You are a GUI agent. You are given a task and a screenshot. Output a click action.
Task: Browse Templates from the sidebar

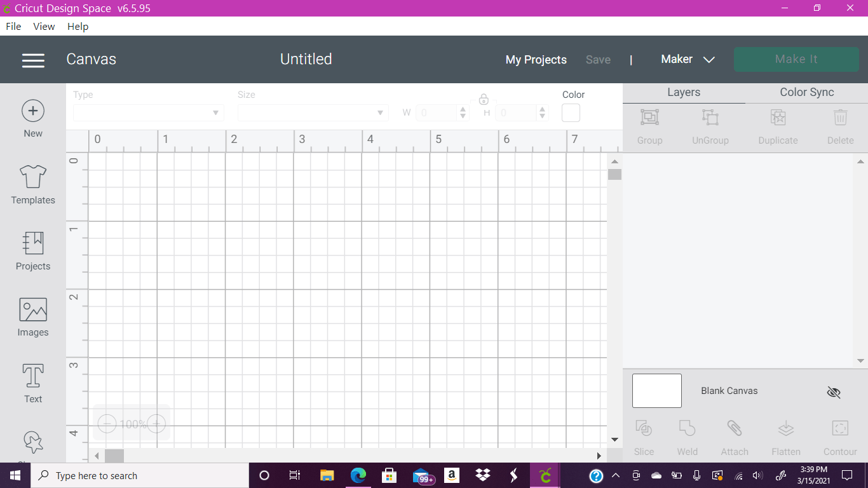click(x=32, y=184)
